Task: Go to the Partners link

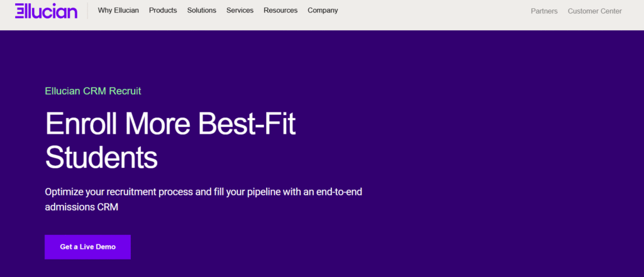Action: point(544,11)
